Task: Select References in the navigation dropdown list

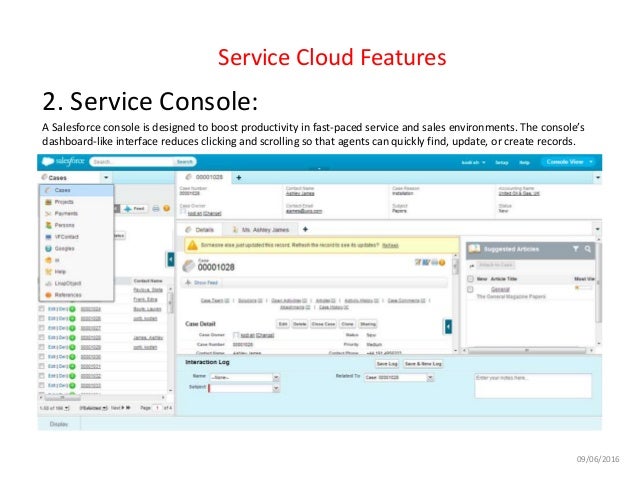Action: coord(76,295)
